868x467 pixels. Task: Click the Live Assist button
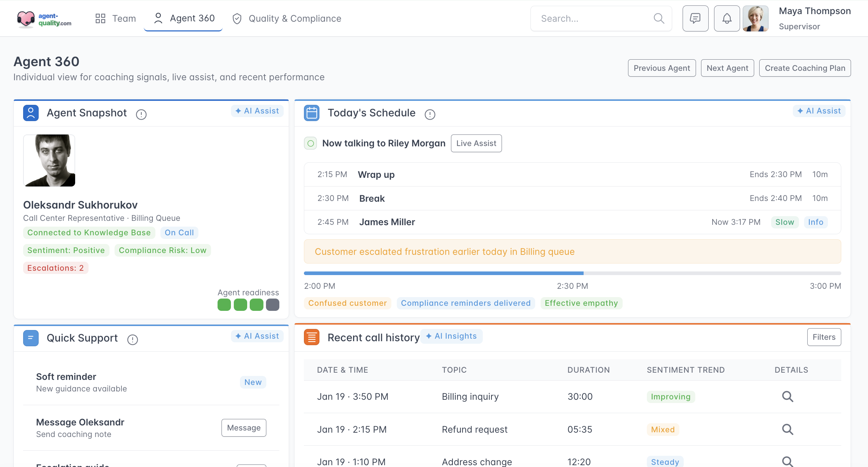476,143
